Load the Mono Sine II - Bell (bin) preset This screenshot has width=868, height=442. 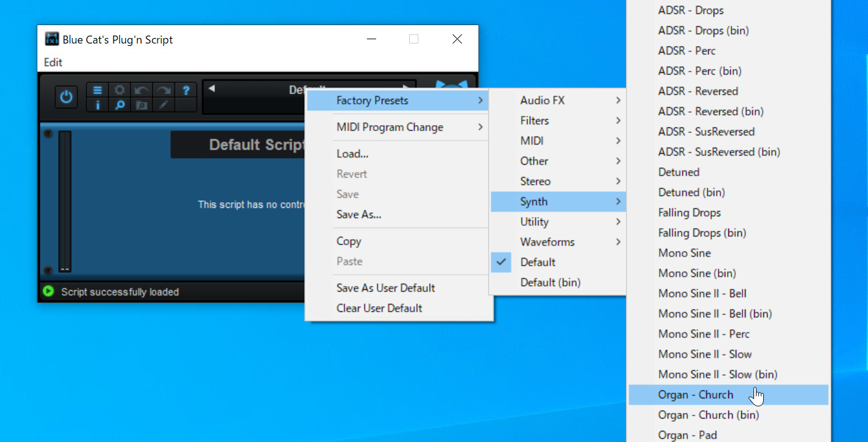point(728,314)
